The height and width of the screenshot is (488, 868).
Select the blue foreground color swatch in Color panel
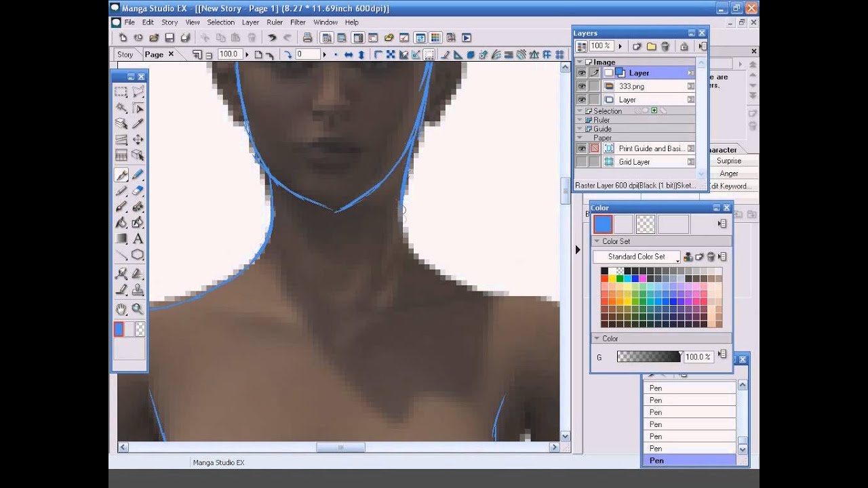click(603, 224)
